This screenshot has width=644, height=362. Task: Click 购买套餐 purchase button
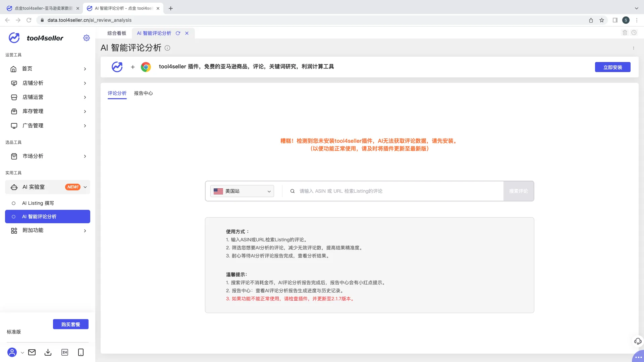[71, 324]
